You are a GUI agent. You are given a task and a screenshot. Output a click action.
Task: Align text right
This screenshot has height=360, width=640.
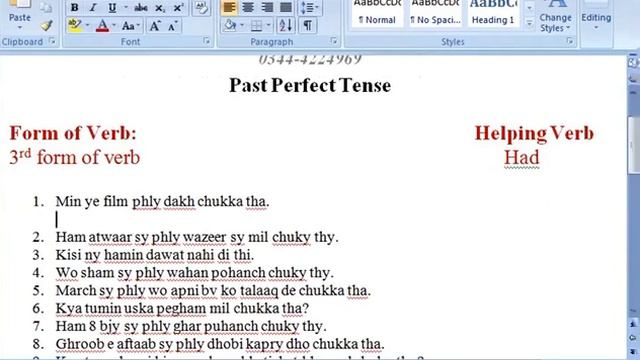(267, 7)
